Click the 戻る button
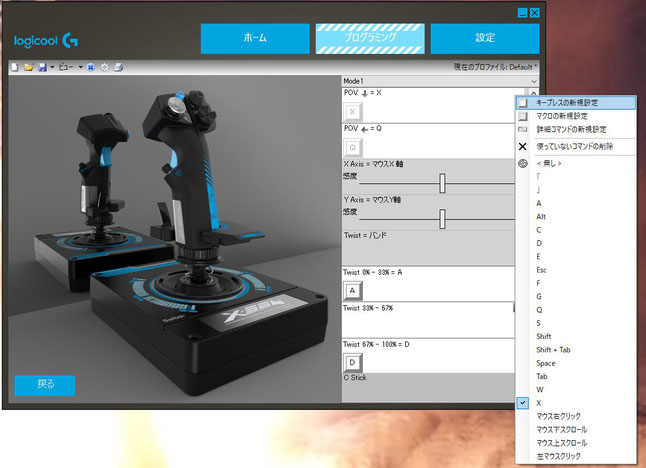 45,385
